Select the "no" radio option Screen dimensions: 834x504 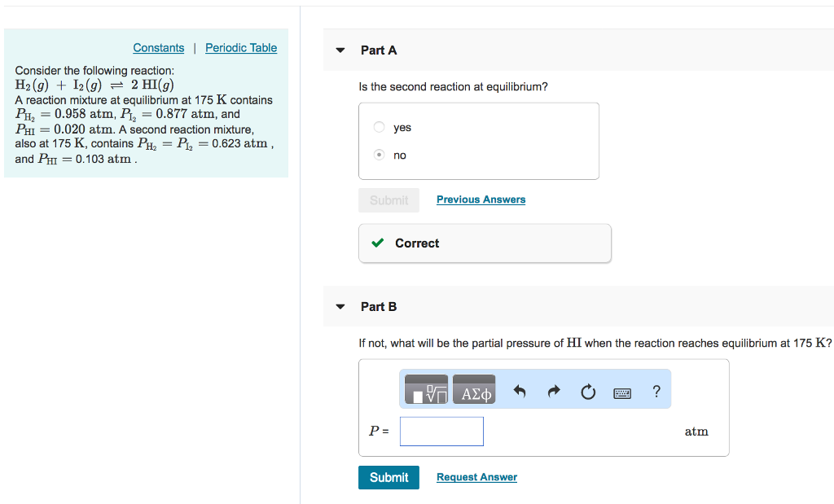tap(380, 155)
